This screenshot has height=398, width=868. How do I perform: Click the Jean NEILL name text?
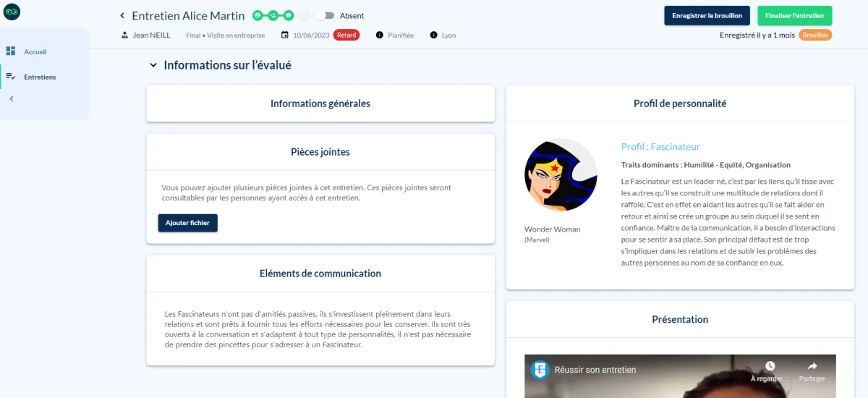tap(152, 35)
